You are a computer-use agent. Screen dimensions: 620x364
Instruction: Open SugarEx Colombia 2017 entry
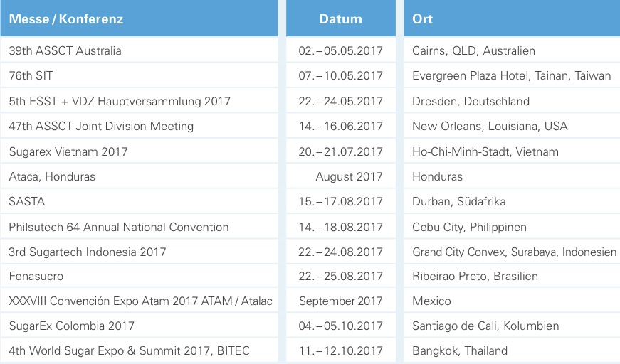click(x=72, y=326)
